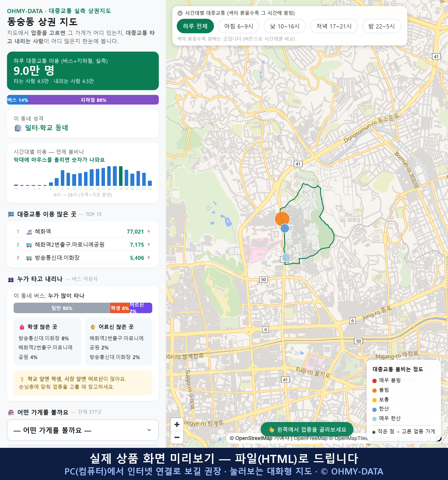The image size is (448, 480).
Task: Click the subway train icon beside 혜화역
Action: (x=29, y=232)
